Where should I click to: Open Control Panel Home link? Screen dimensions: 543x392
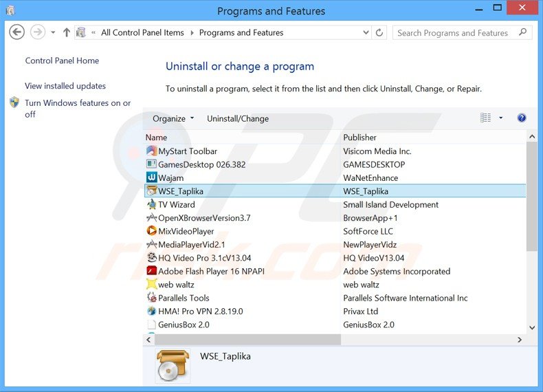pyautogui.click(x=62, y=61)
